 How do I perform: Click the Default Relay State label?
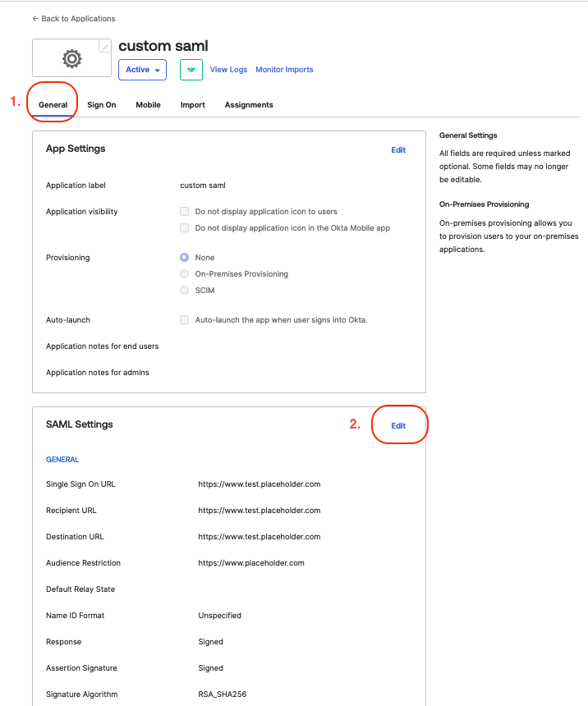pos(80,589)
